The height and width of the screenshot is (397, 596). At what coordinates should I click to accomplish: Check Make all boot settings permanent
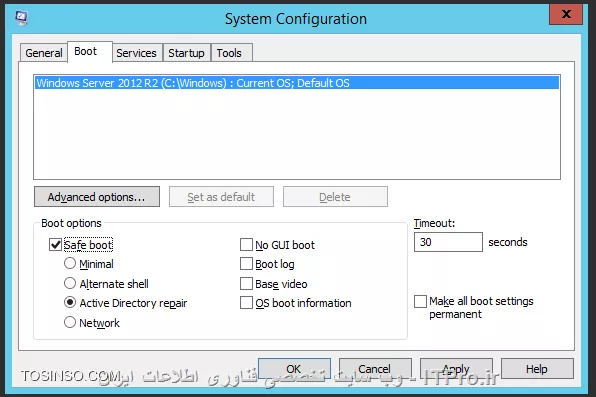[420, 301]
